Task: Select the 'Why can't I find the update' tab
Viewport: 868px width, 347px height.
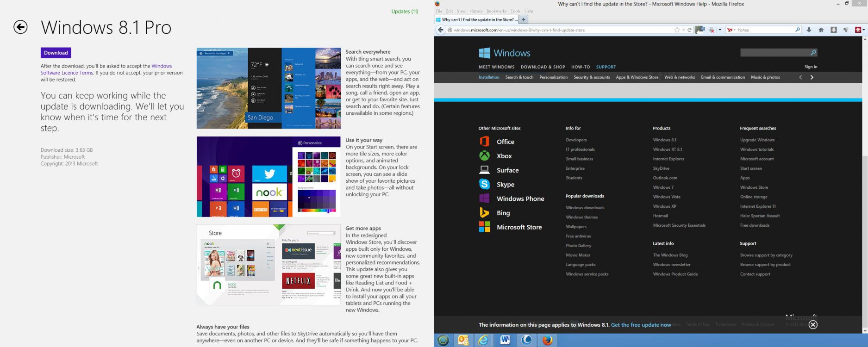Action: click(x=476, y=19)
